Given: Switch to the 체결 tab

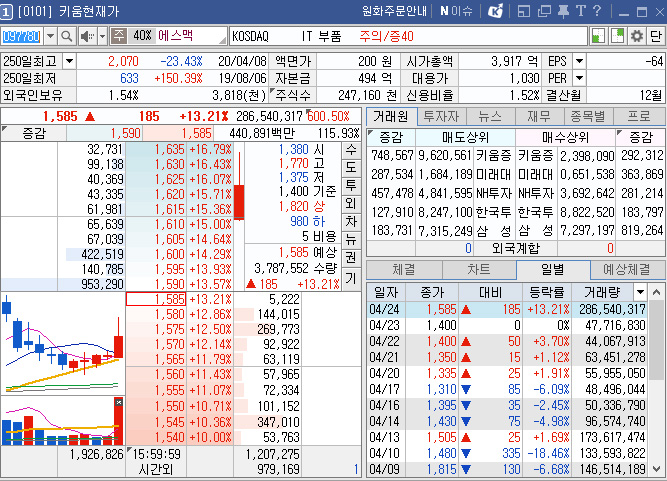Looking at the screenshot, I should pos(404,269).
